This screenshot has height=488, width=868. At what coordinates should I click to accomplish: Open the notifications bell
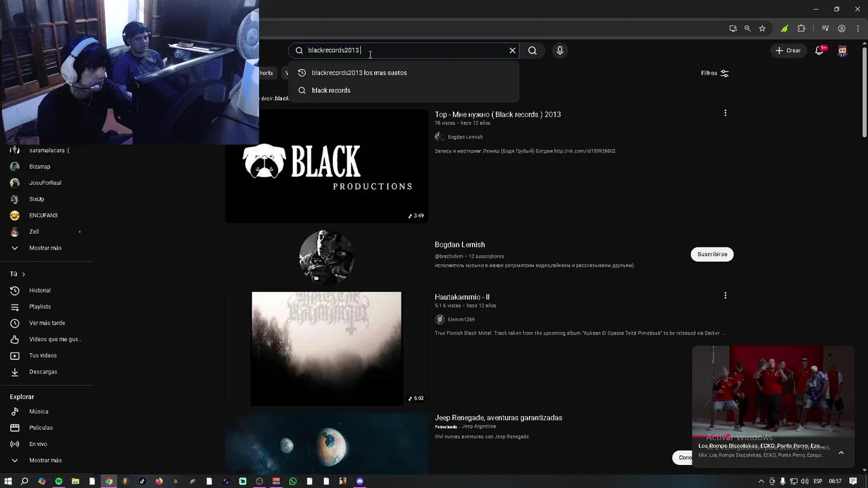tap(819, 50)
